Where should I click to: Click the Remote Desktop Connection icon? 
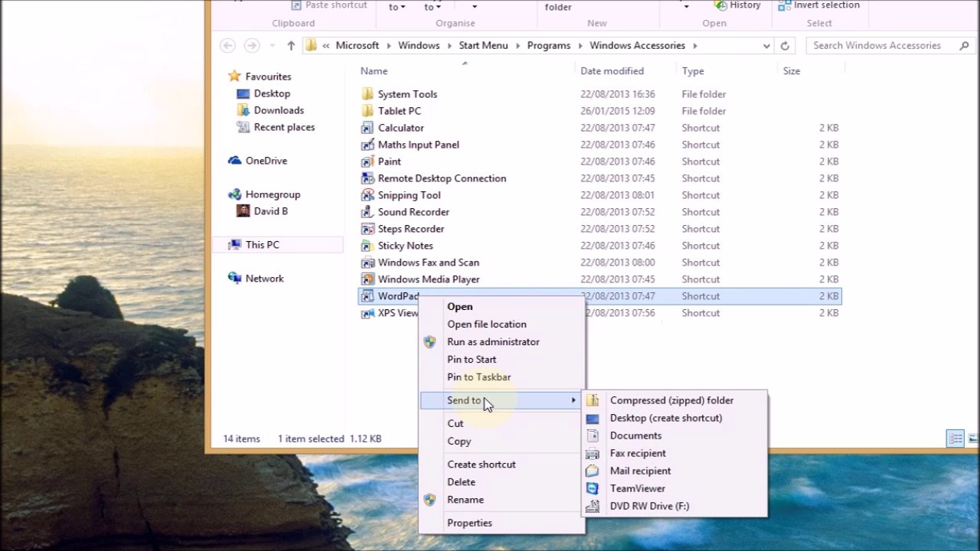tap(367, 178)
